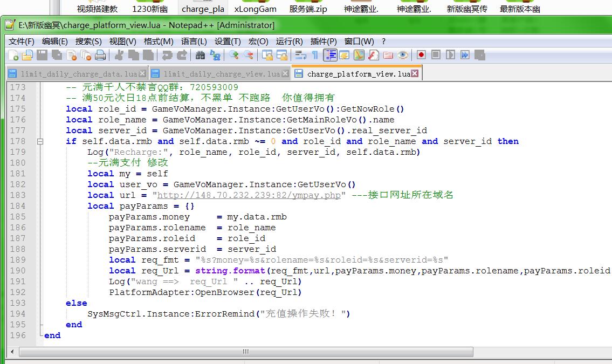
Task: Start macro recording with red dot icon
Action: 421,55
